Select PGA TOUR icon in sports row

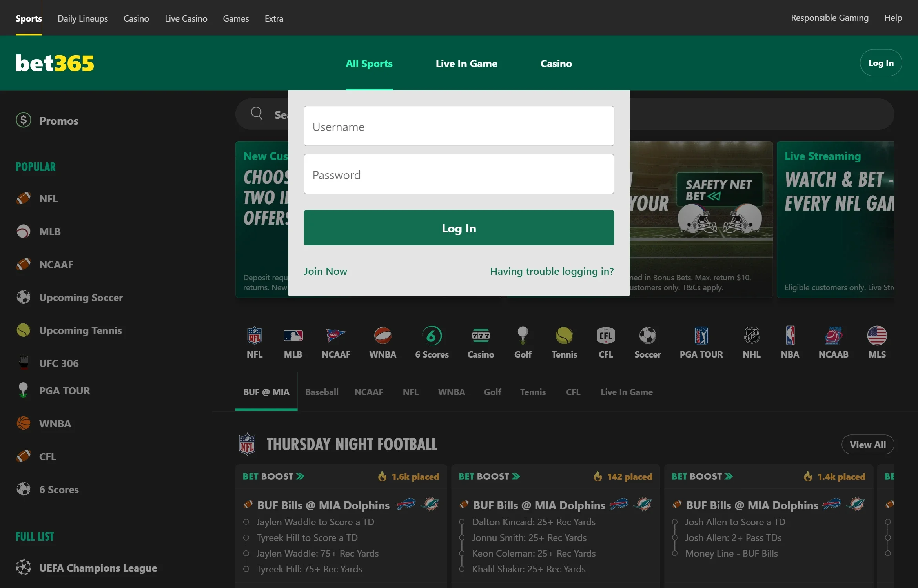(701, 336)
